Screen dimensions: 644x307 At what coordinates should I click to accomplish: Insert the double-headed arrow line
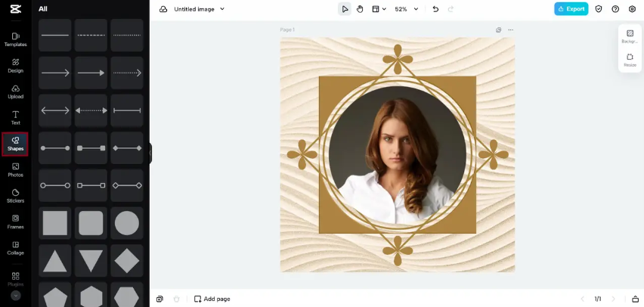(x=55, y=110)
